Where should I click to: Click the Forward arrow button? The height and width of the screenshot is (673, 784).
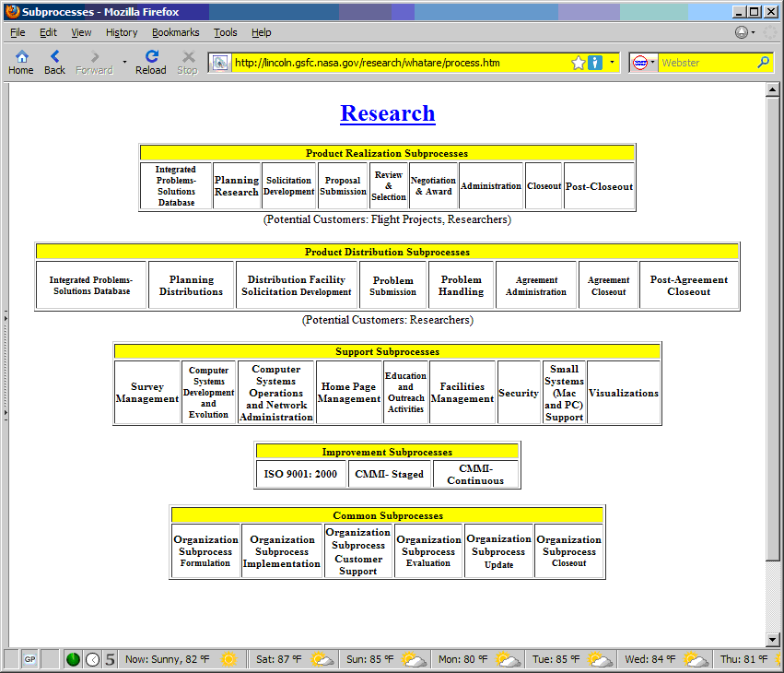[x=95, y=63]
